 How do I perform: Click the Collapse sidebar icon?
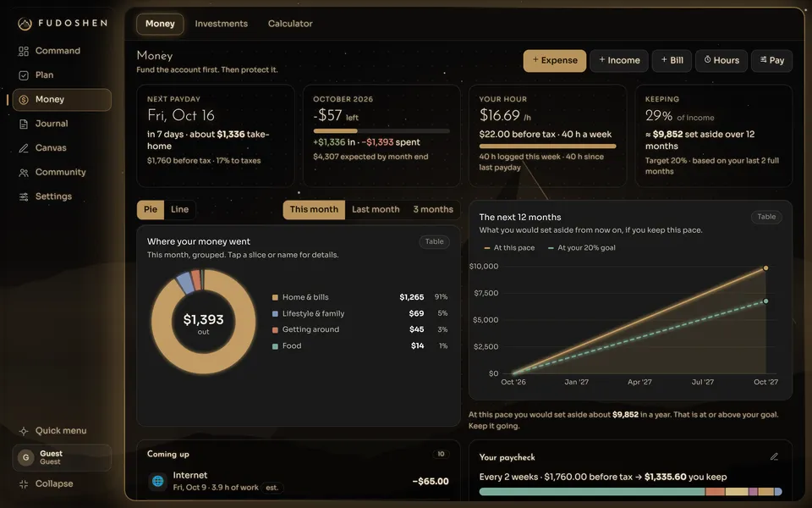(24, 484)
